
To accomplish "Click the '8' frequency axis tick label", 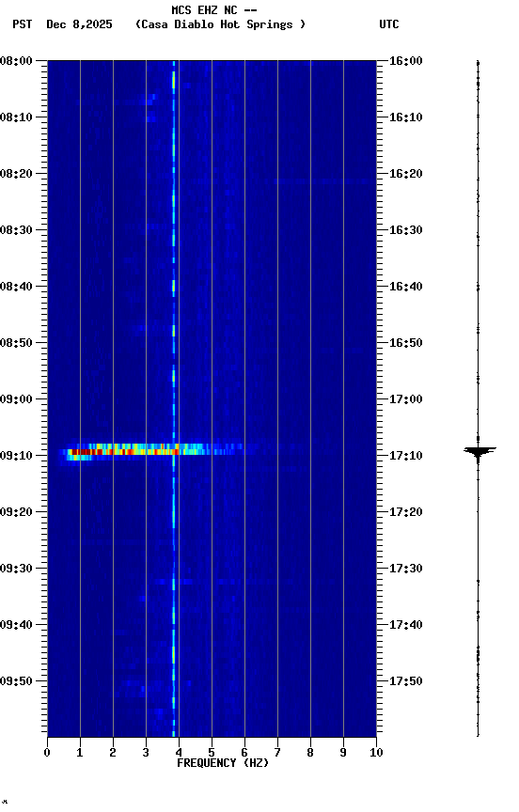I will (310, 753).
